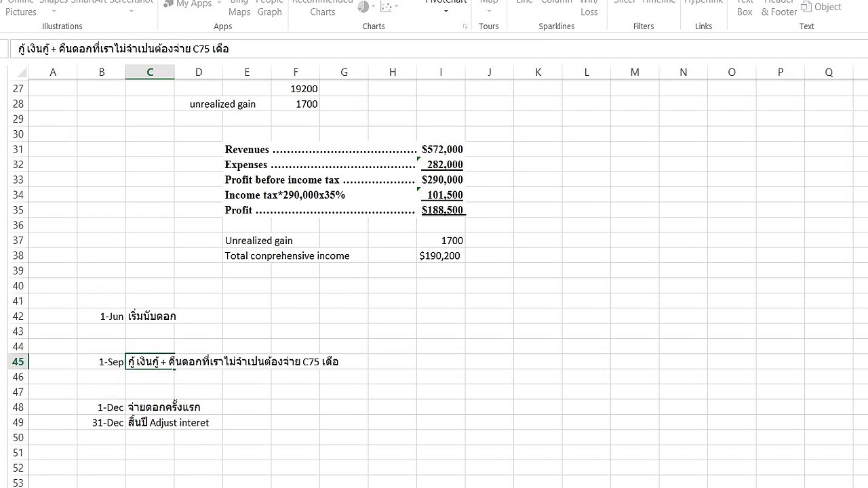Select the 'Total conprehensive income' cell

click(288, 256)
